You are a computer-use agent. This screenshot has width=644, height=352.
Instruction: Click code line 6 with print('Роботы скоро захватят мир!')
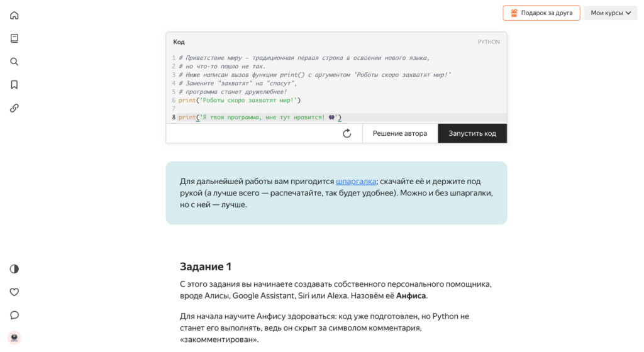(240, 100)
